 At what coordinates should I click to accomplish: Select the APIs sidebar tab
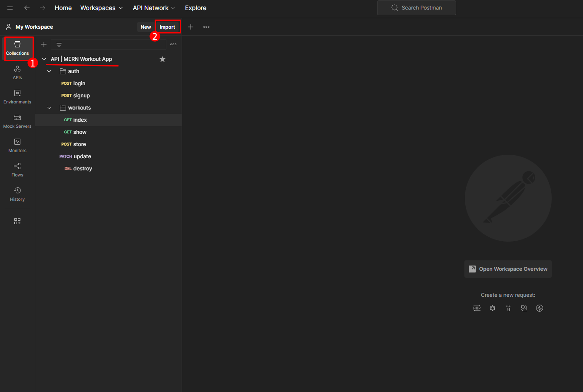(17, 73)
